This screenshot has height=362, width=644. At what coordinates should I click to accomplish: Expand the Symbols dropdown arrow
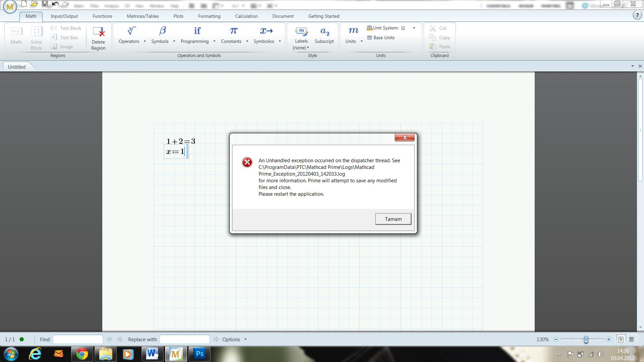tap(174, 41)
